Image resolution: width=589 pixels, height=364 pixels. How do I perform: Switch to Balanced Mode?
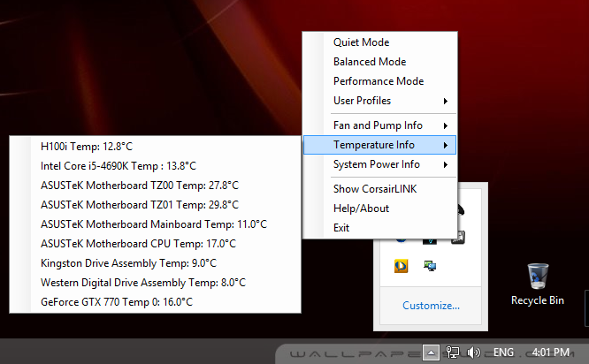[379, 62]
